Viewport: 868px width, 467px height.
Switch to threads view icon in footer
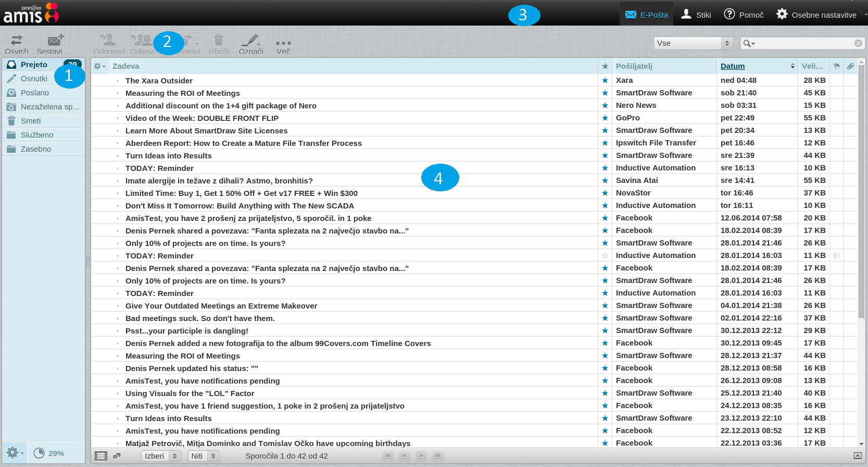(x=117, y=456)
